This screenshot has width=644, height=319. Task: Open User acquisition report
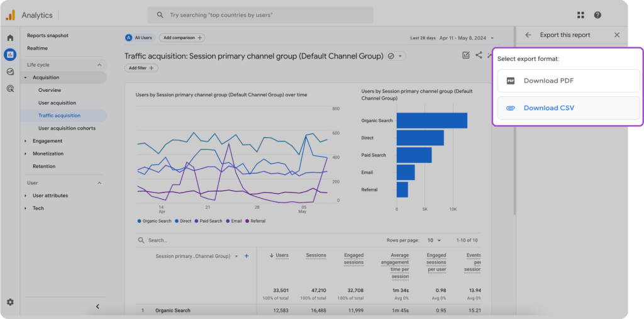pyautogui.click(x=57, y=103)
